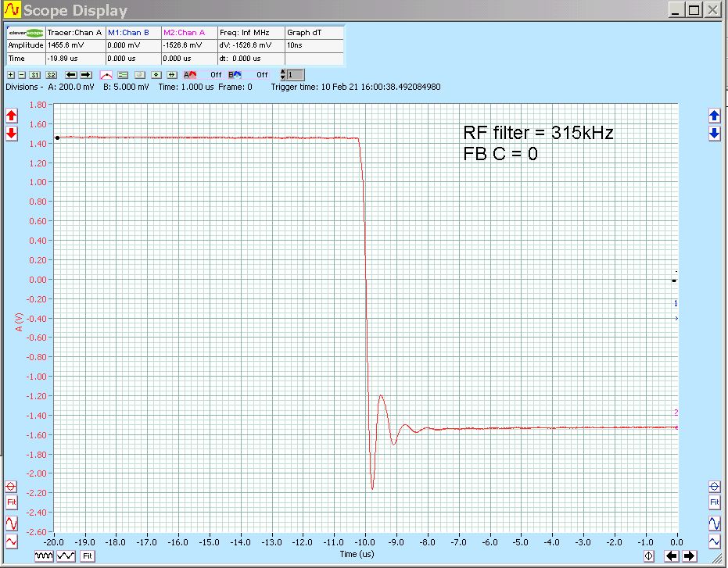This screenshot has width=728, height=568.
Task: Click the bottom-right right pan arrow
Action: (690, 556)
